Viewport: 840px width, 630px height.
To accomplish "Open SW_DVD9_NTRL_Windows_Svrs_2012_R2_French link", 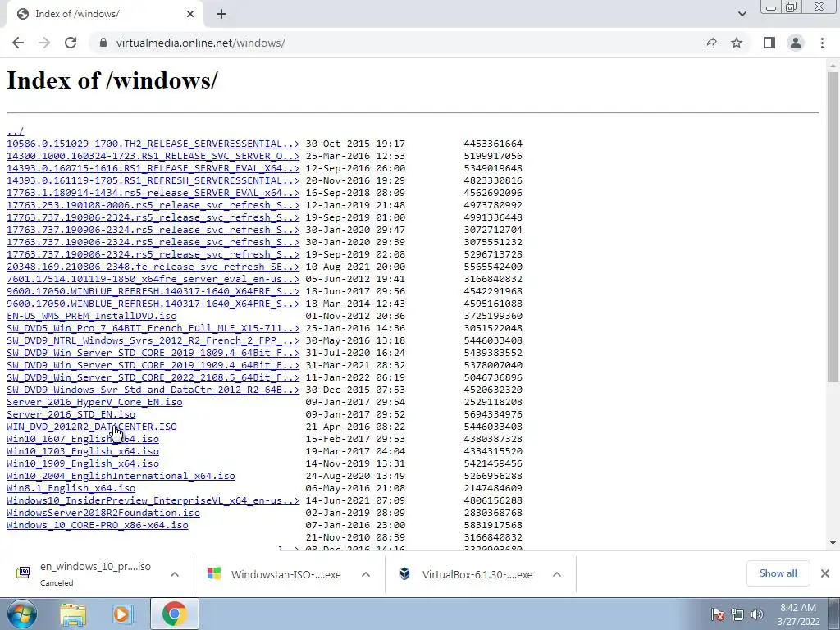I will point(153,340).
